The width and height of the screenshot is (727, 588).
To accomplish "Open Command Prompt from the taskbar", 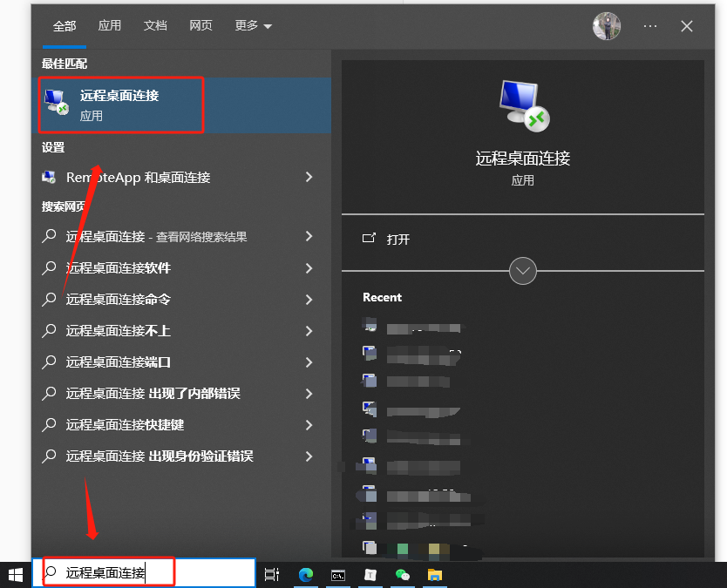I will (x=337, y=575).
